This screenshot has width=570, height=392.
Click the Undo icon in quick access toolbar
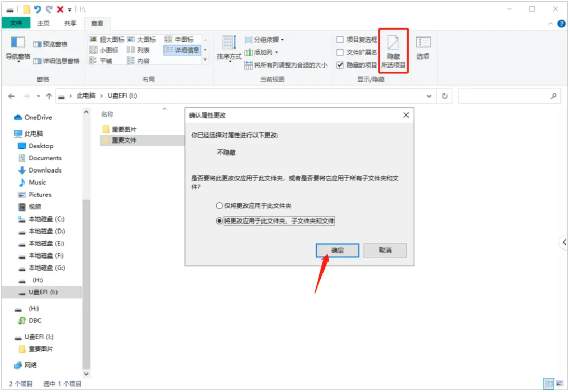point(37,9)
